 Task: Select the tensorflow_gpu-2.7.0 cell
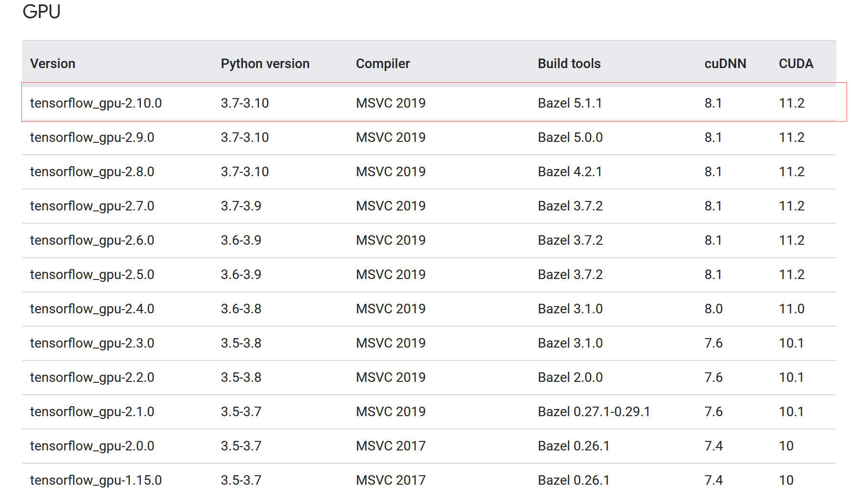[92, 206]
